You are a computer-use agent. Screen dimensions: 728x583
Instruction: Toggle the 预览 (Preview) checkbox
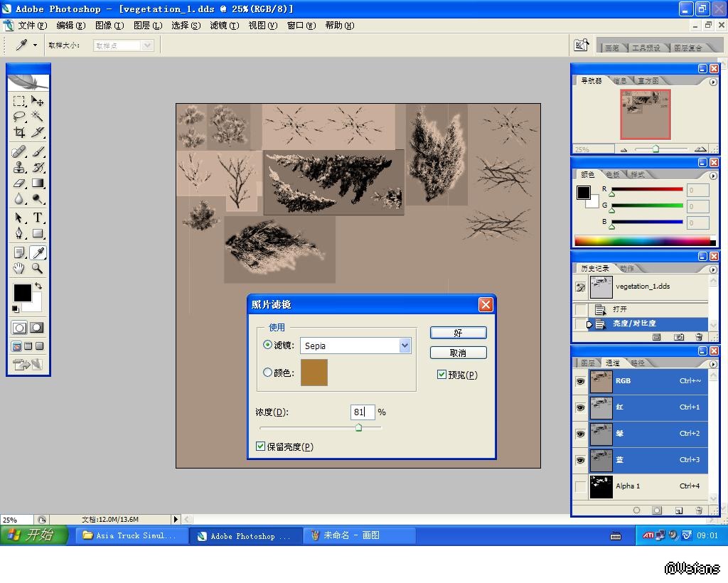441,375
